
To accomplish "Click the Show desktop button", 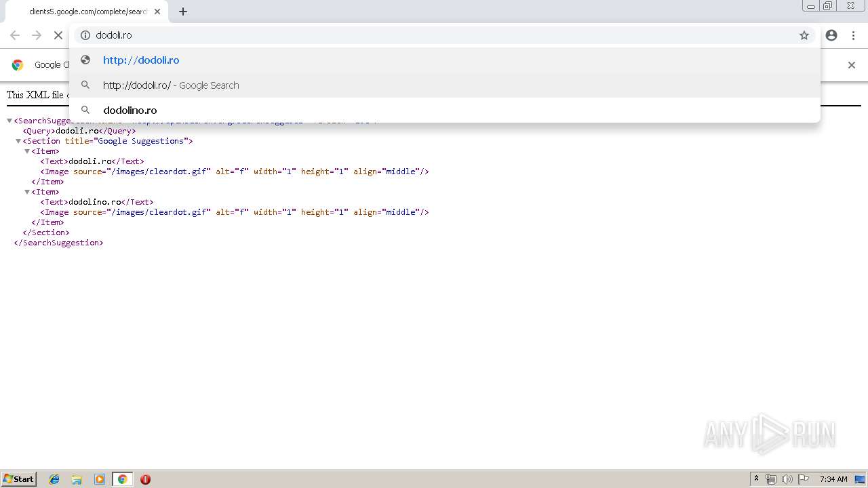I will 860,479.
